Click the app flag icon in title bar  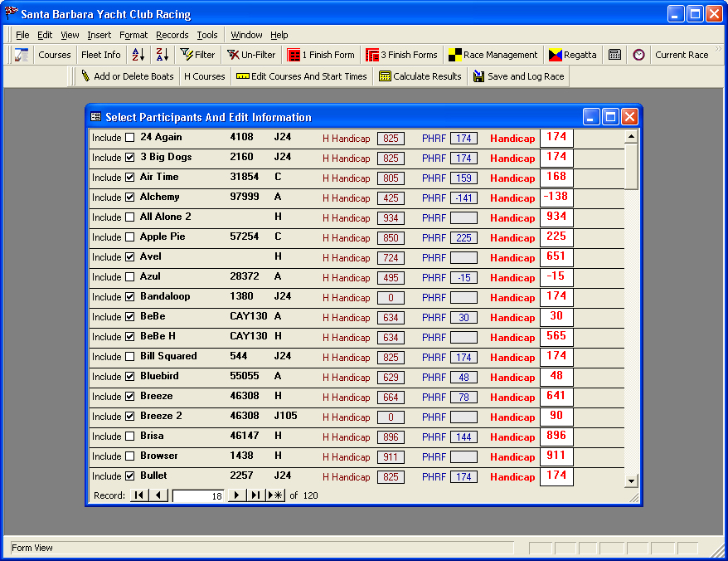click(11, 13)
